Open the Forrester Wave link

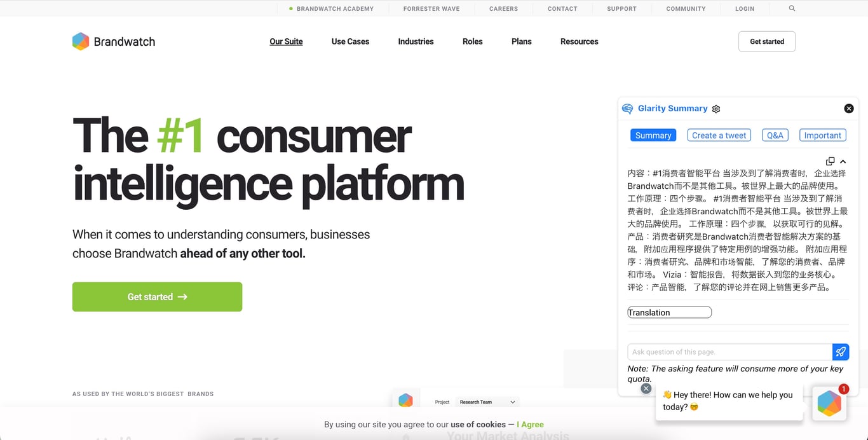431,9
